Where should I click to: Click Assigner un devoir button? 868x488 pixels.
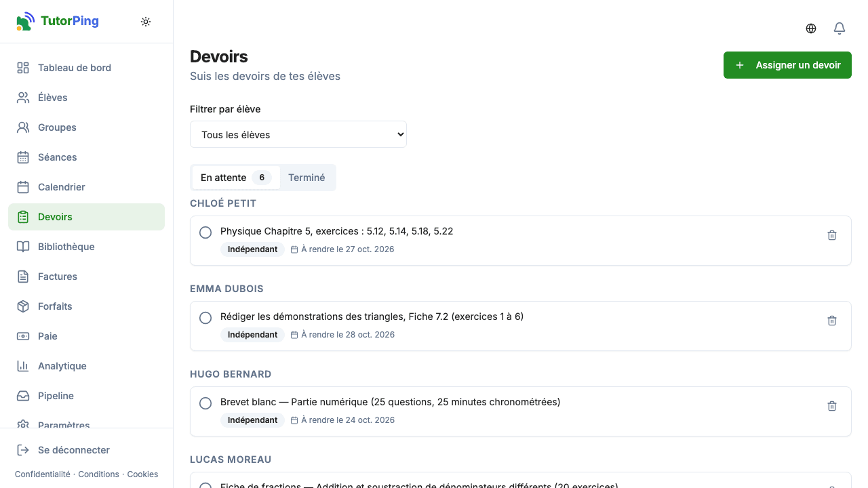(x=787, y=65)
